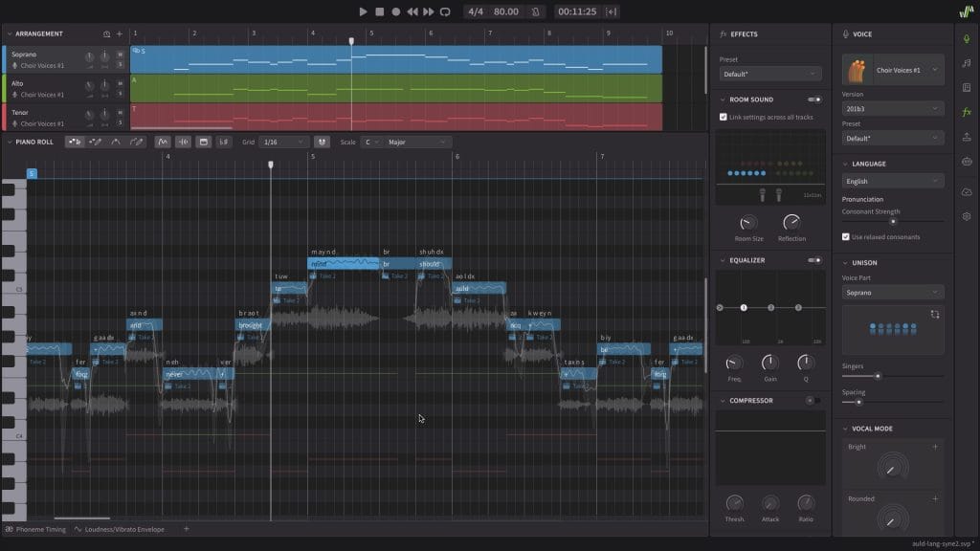This screenshot has height=551, width=980.
Task: Uncheck Use relaxed consonants
Action: (845, 236)
